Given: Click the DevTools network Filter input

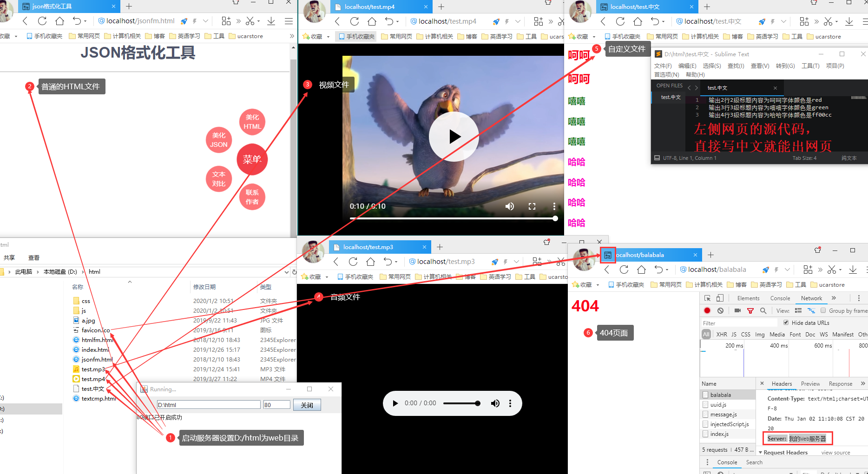Looking at the screenshot, I should tap(739, 323).
